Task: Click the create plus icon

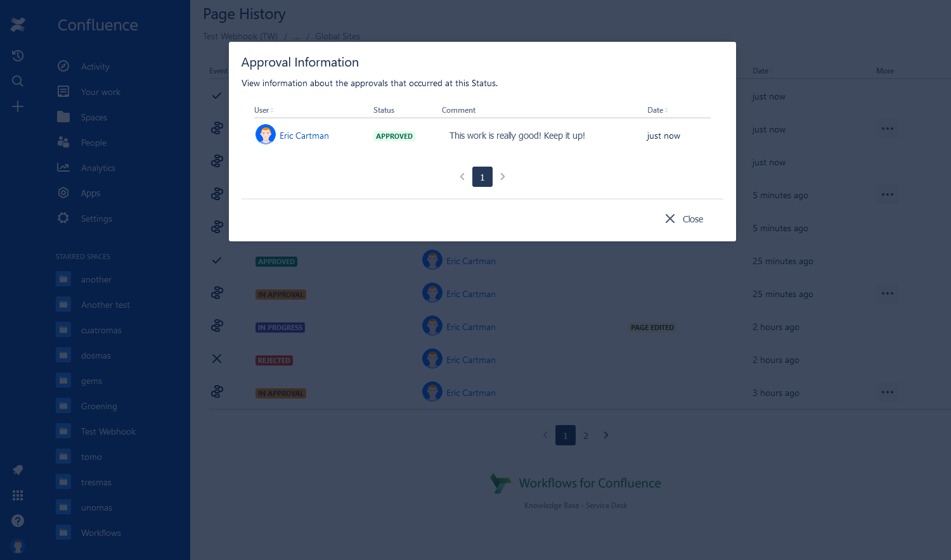Action: click(x=18, y=106)
